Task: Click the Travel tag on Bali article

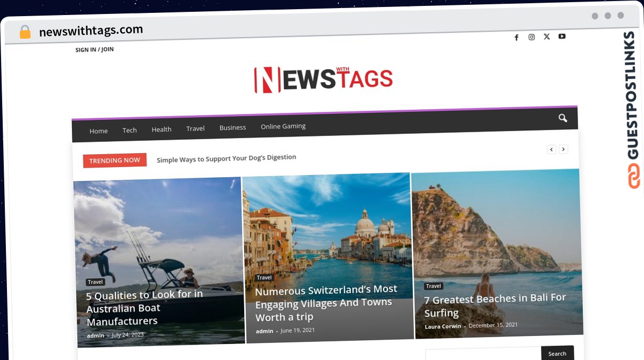Action: click(434, 286)
